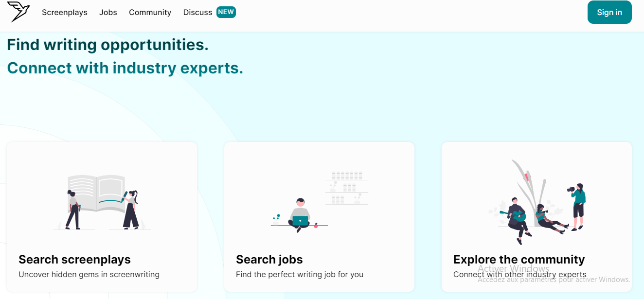644x299 pixels.
Task: Open the Screenplays menu item
Action: (65, 13)
